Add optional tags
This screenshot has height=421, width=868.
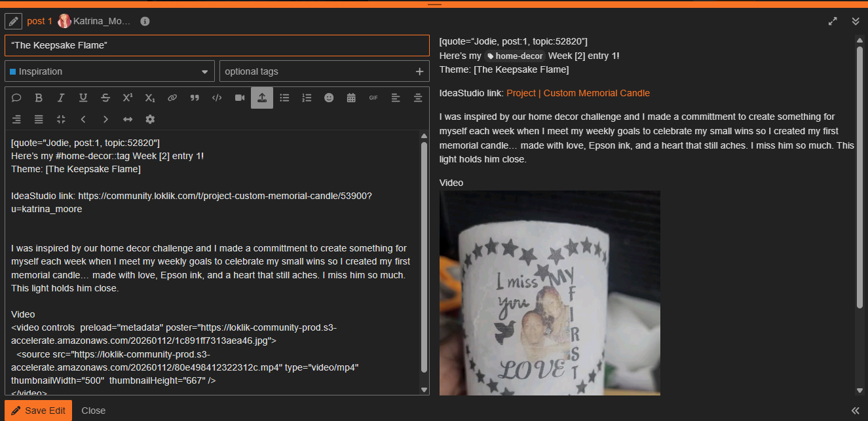tap(324, 71)
